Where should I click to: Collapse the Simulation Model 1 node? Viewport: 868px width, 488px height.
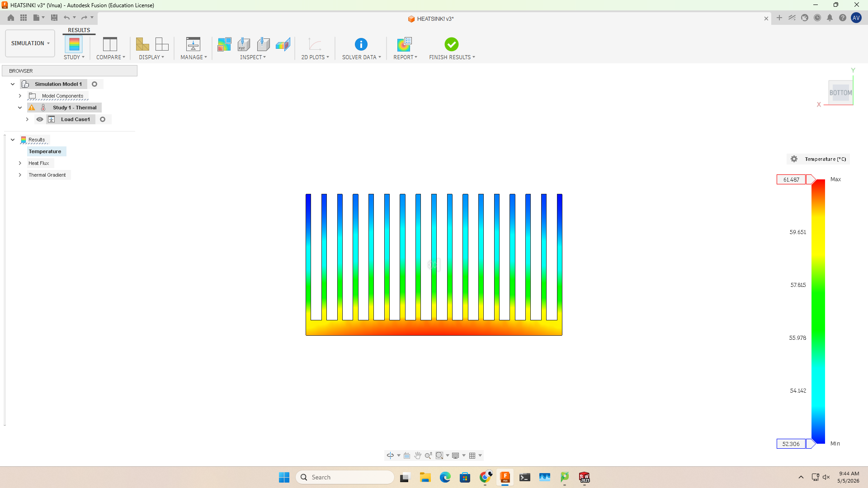[13, 84]
